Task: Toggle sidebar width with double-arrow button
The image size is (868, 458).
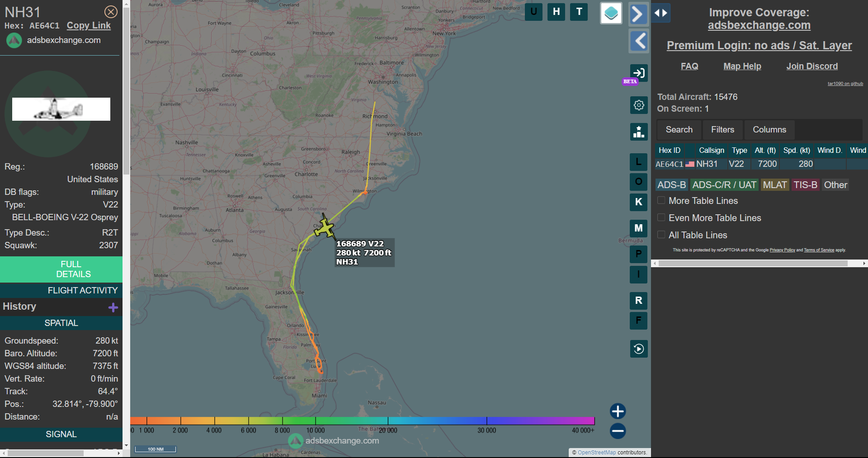Action: [x=661, y=13]
